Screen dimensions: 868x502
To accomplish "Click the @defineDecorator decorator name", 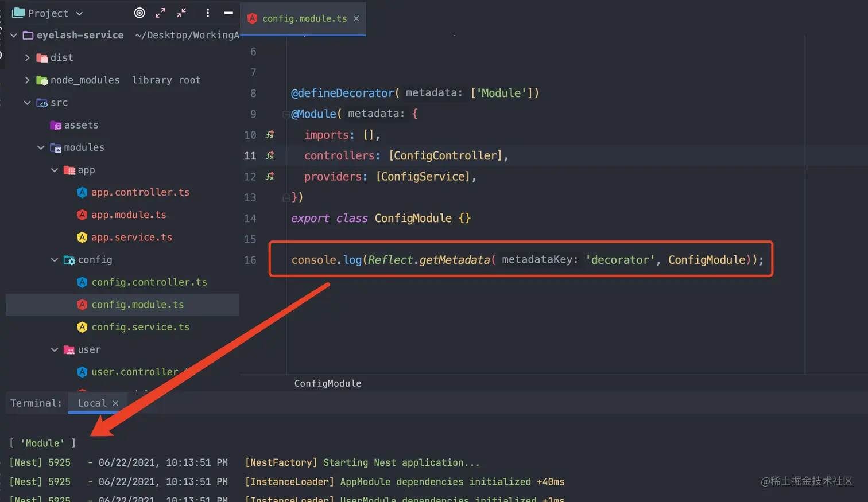I will (343, 93).
